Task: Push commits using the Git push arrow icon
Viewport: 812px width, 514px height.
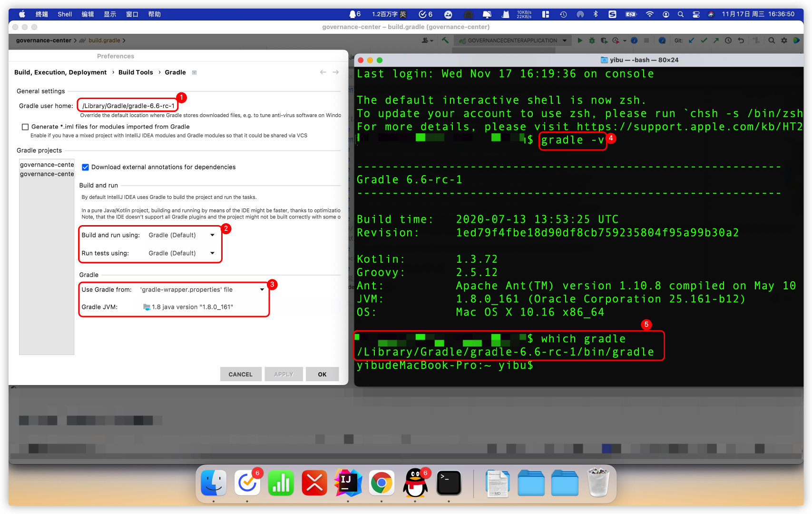Action: click(716, 40)
